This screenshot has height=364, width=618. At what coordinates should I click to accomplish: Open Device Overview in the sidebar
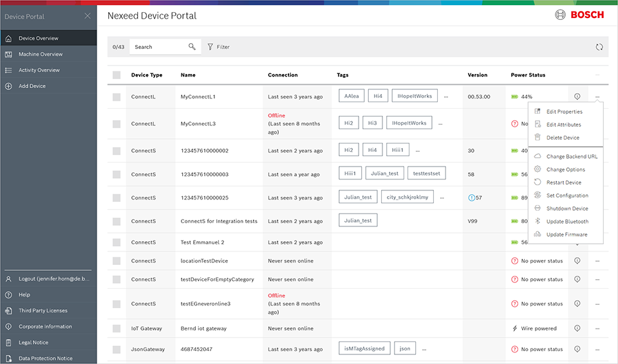(48, 38)
